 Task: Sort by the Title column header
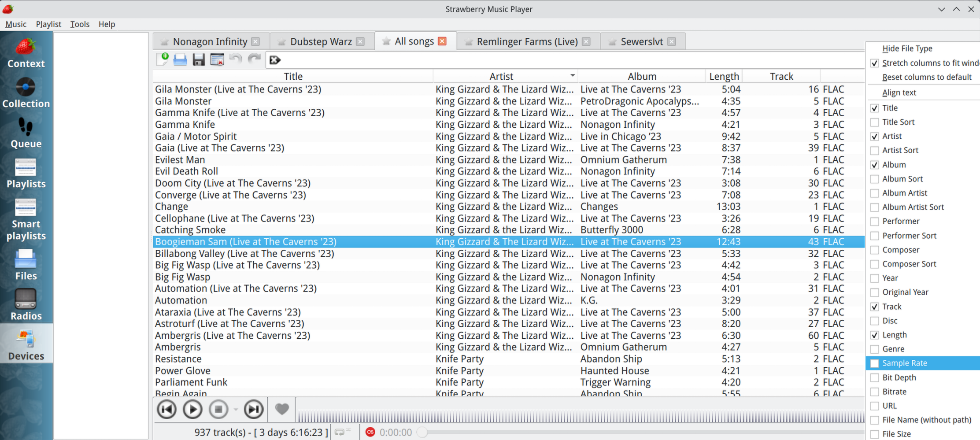tap(293, 76)
